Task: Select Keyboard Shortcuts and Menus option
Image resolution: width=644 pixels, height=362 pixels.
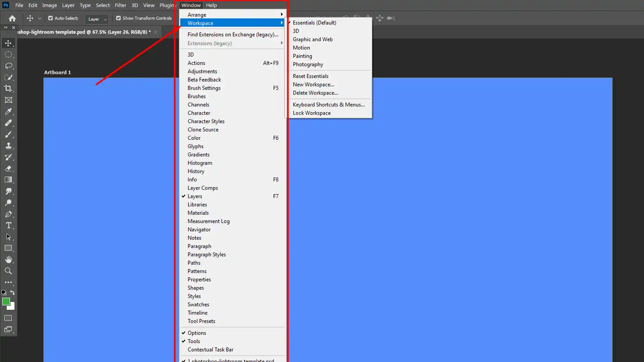Action: point(329,104)
